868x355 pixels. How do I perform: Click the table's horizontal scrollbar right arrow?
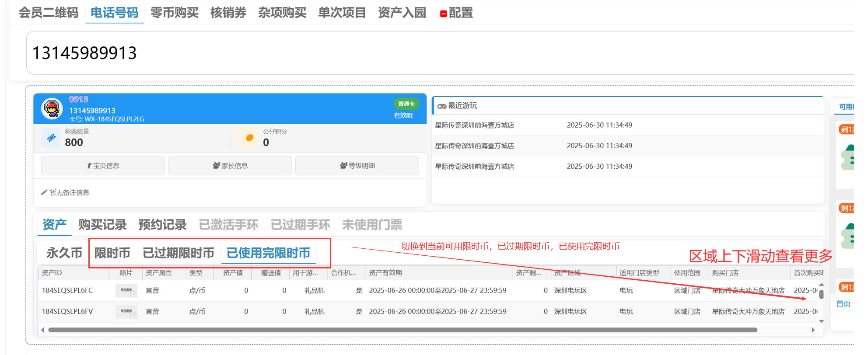[813, 330]
